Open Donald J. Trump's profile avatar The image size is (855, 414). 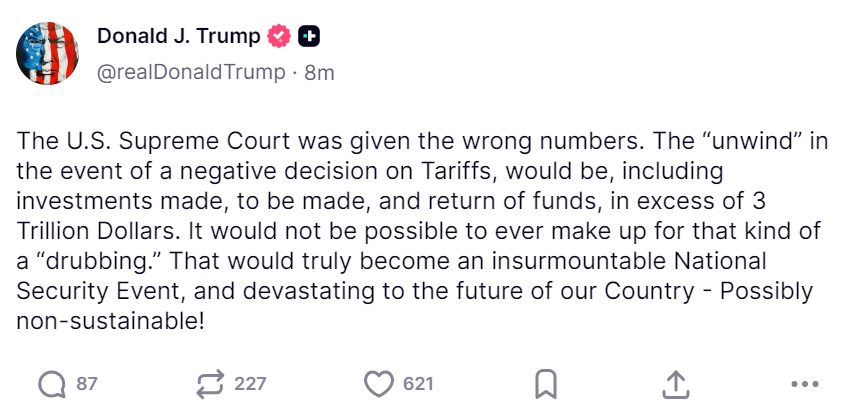pos(49,51)
